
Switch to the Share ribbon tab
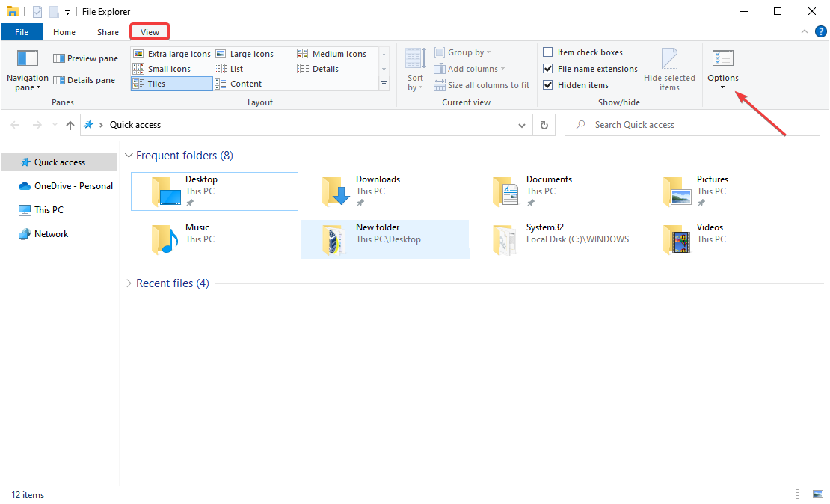click(x=108, y=31)
